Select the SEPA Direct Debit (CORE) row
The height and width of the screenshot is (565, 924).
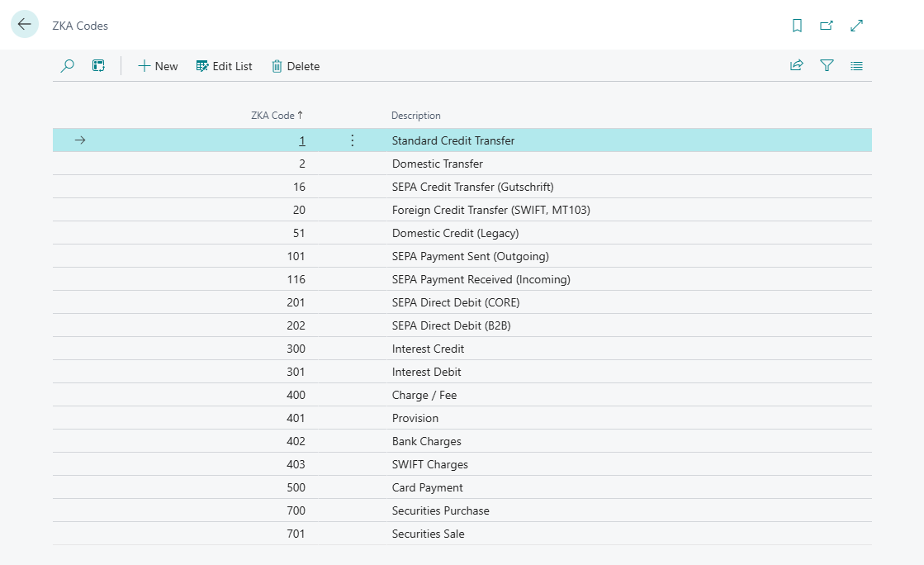coord(456,302)
